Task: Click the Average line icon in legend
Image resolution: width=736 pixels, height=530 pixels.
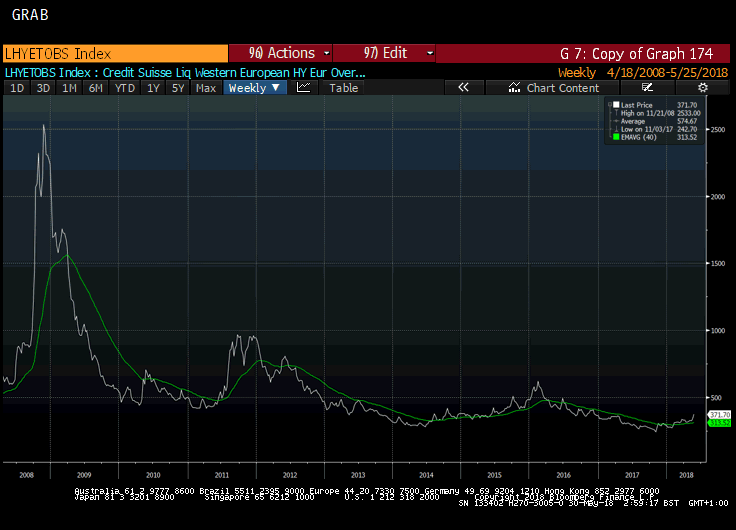Action: [615, 121]
